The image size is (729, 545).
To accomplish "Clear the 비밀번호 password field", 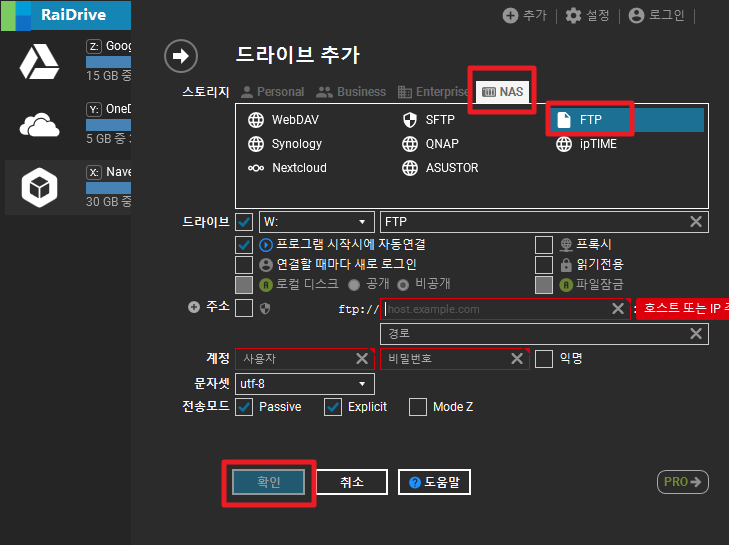I will coord(517,359).
